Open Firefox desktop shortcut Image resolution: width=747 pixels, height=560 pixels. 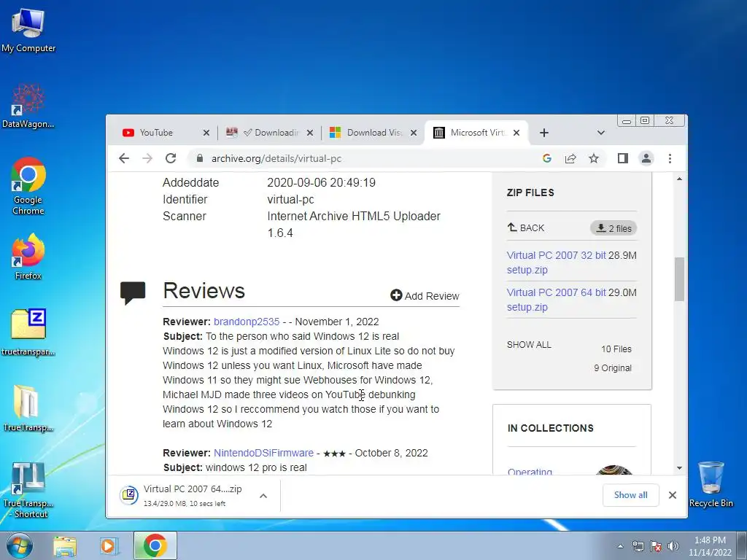pos(28,256)
